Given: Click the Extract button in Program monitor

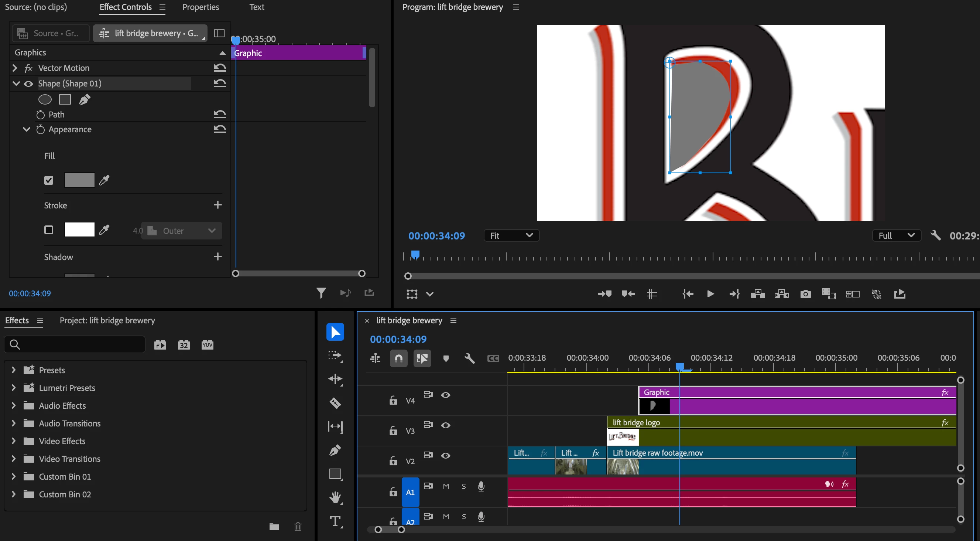Looking at the screenshot, I should [781, 294].
